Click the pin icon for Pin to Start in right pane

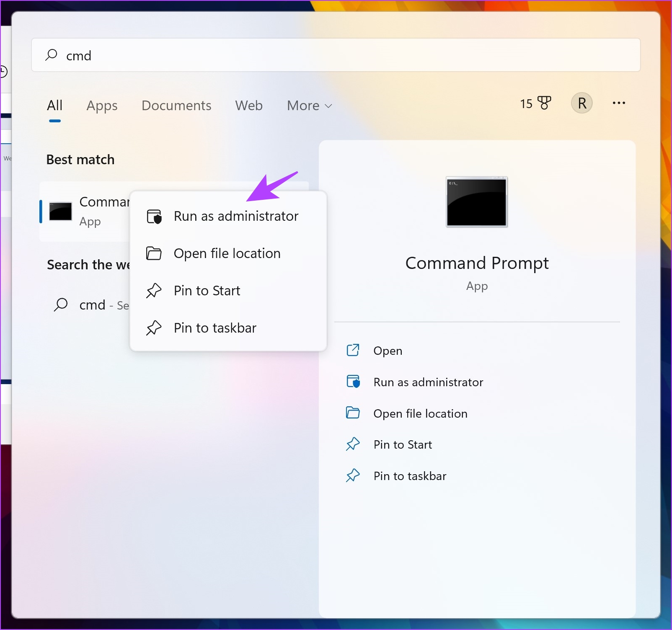pyautogui.click(x=353, y=444)
